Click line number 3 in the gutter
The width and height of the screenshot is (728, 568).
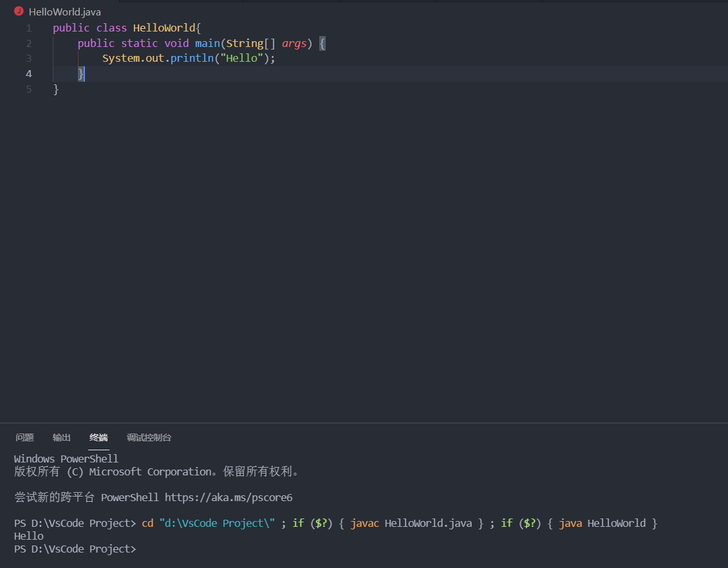[29, 59]
